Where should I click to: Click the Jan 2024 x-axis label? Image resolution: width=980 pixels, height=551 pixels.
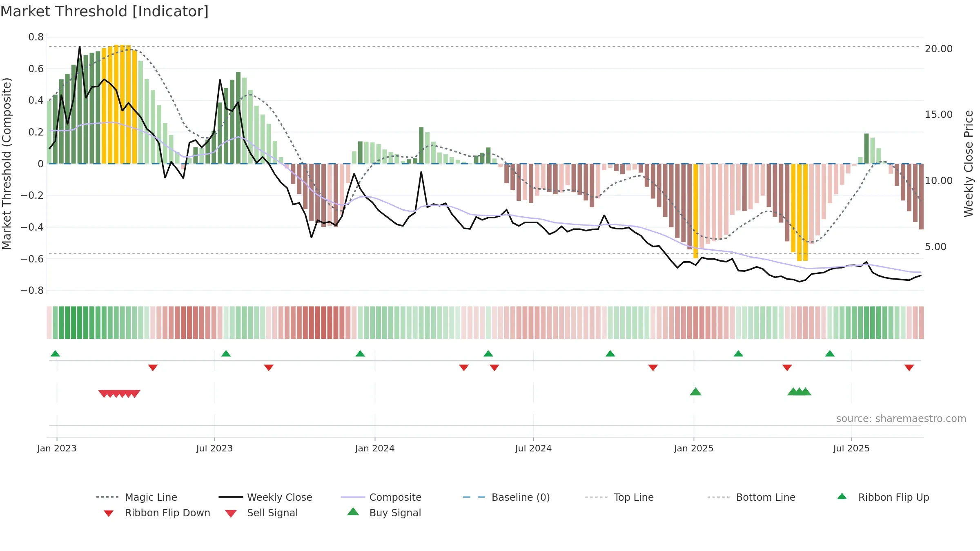(x=375, y=449)
